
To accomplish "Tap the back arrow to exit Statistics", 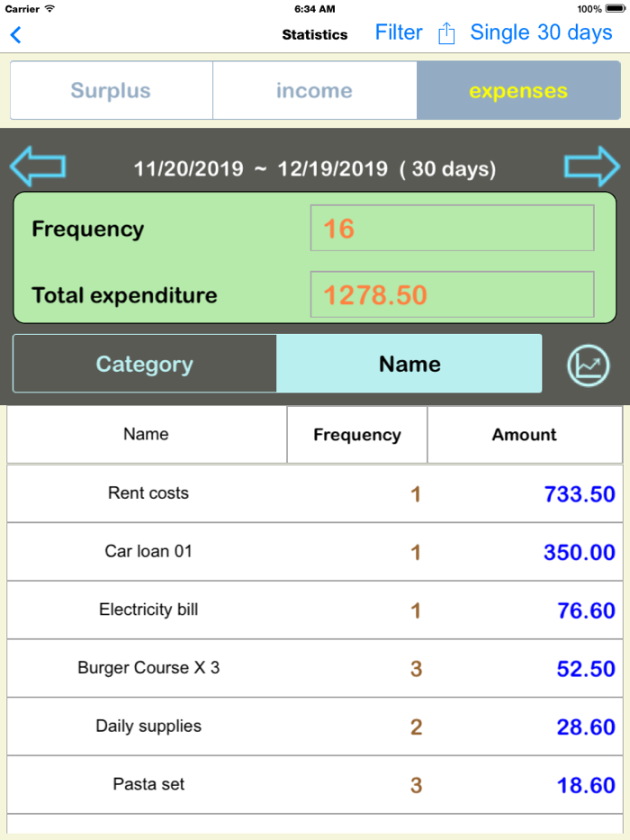I will (15, 34).
